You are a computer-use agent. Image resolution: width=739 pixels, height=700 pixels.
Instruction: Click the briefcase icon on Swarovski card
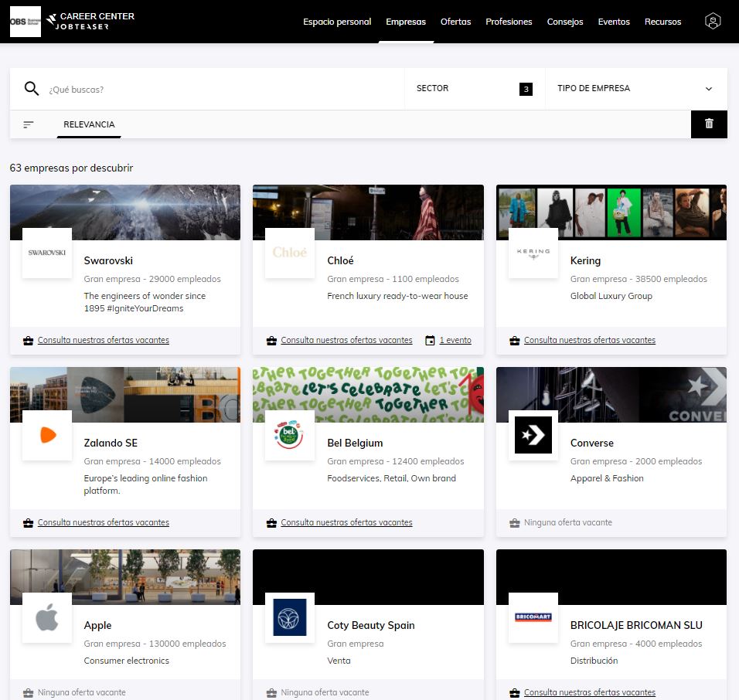pyautogui.click(x=29, y=341)
